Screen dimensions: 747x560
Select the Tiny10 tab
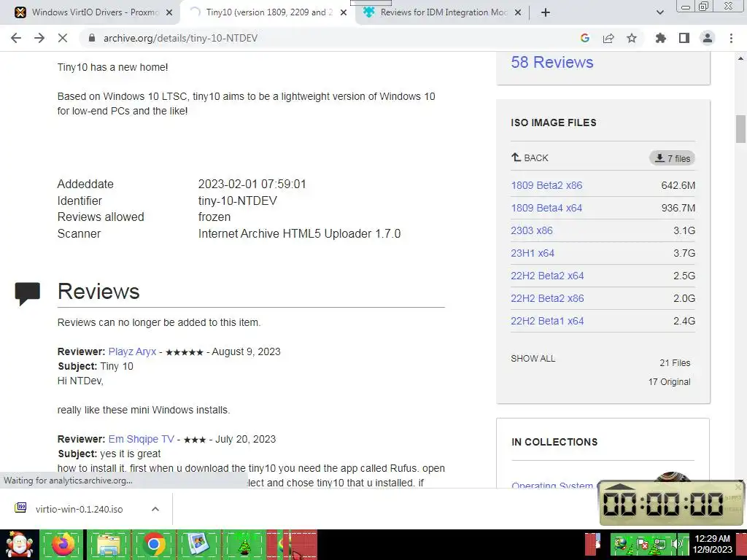[268, 12]
